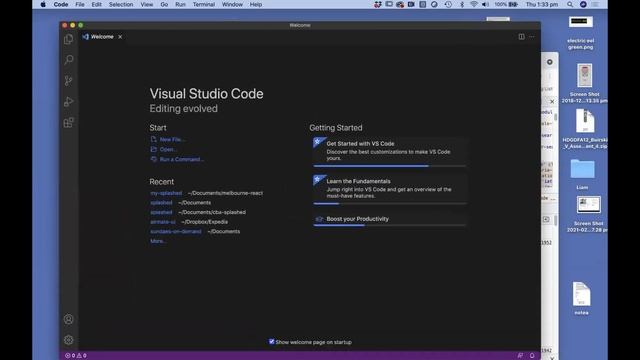This screenshot has width=640, height=360.
Task: Open Spotlight search in menu bar
Action: [570, 4]
